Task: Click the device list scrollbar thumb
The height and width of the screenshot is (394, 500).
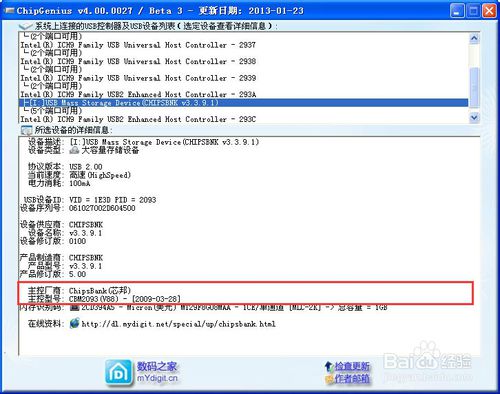Action: pos(474,87)
